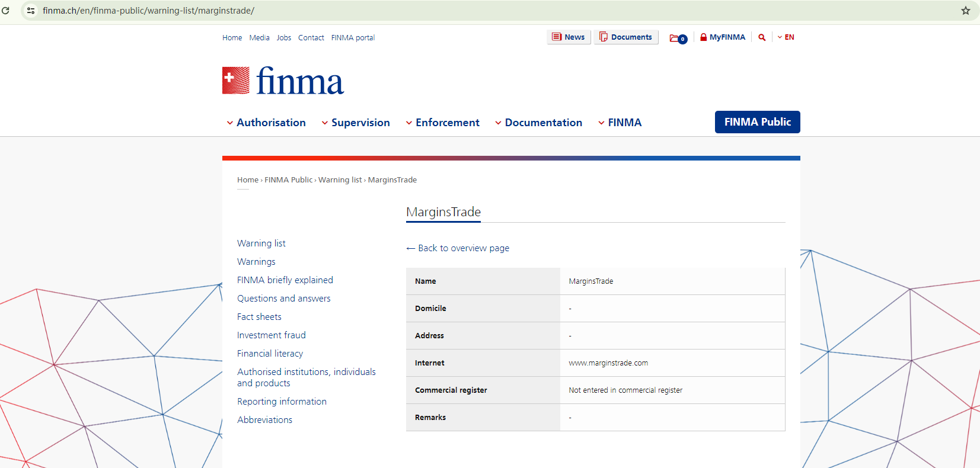Open MyFINMA login with lock icon
980x468 pixels.
click(x=722, y=37)
